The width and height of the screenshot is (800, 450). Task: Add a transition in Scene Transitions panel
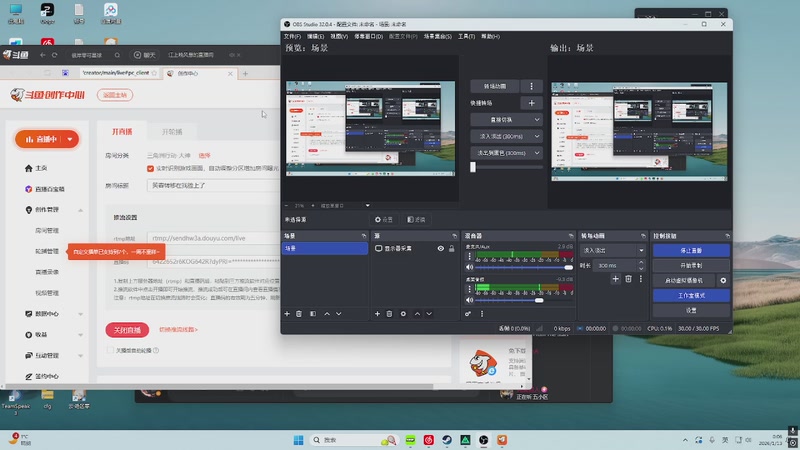click(x=615, y=279)
